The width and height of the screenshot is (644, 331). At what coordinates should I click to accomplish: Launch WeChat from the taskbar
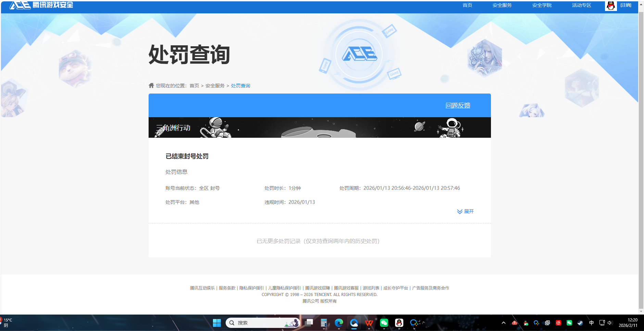pos(384,322)
